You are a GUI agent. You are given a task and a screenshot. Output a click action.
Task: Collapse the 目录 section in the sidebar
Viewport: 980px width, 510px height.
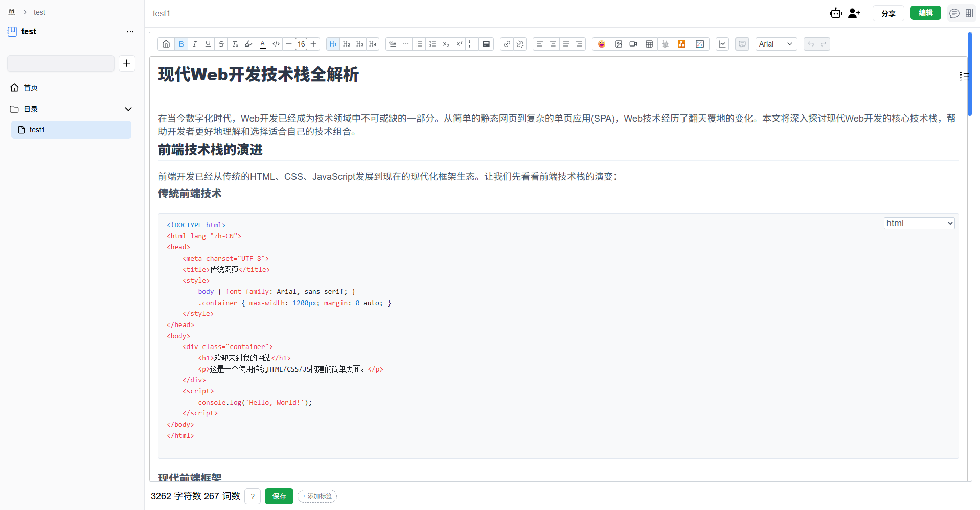(128, 109)
